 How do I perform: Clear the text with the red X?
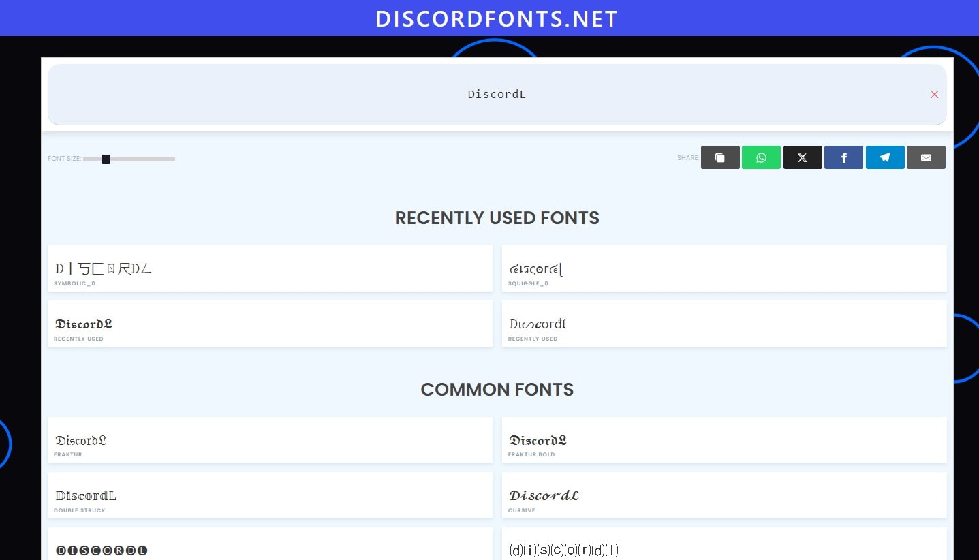[935, 95]
